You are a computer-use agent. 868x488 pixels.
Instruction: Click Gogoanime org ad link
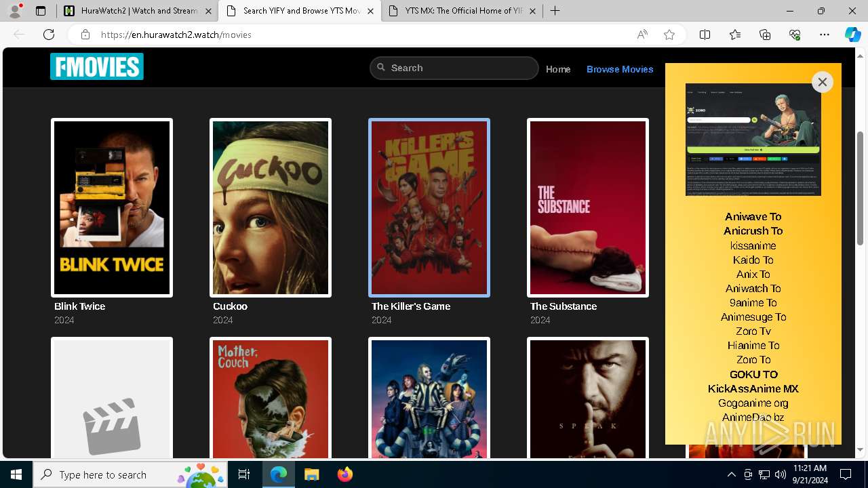coord(753,403)
